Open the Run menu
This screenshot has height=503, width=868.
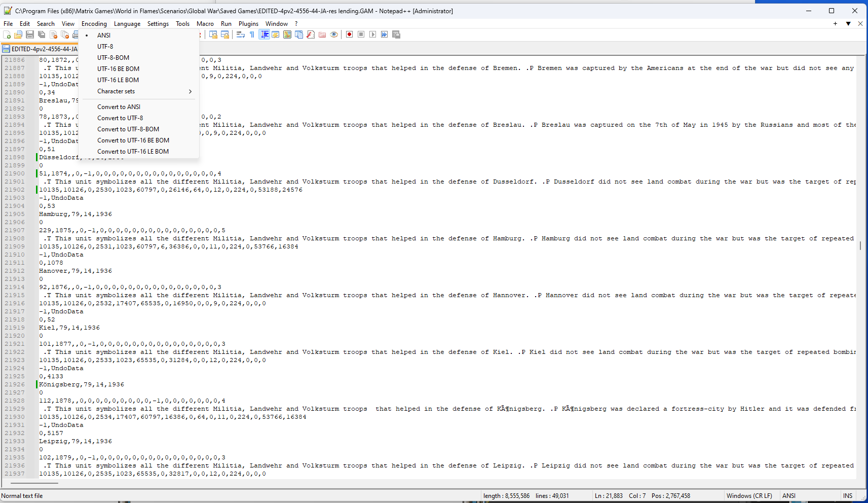[x=226, y=24]
